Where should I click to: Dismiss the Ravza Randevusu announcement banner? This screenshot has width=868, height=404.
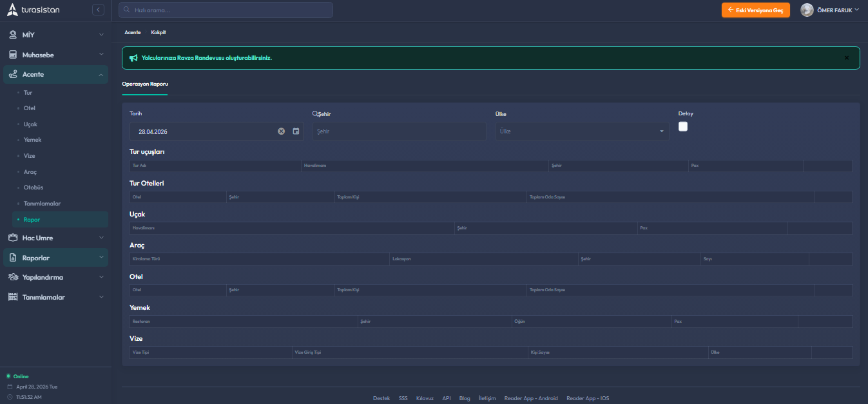point(846,58)
